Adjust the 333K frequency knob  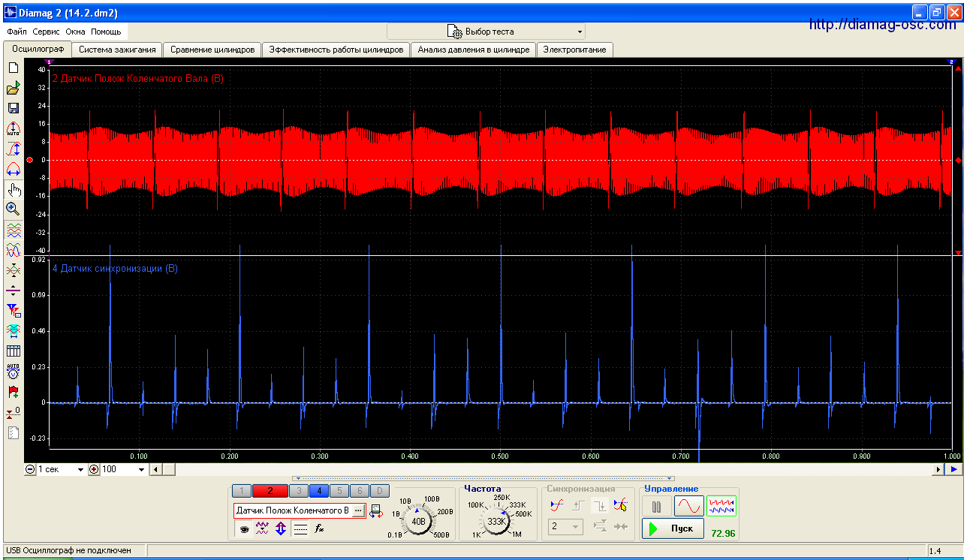point(496,521)
